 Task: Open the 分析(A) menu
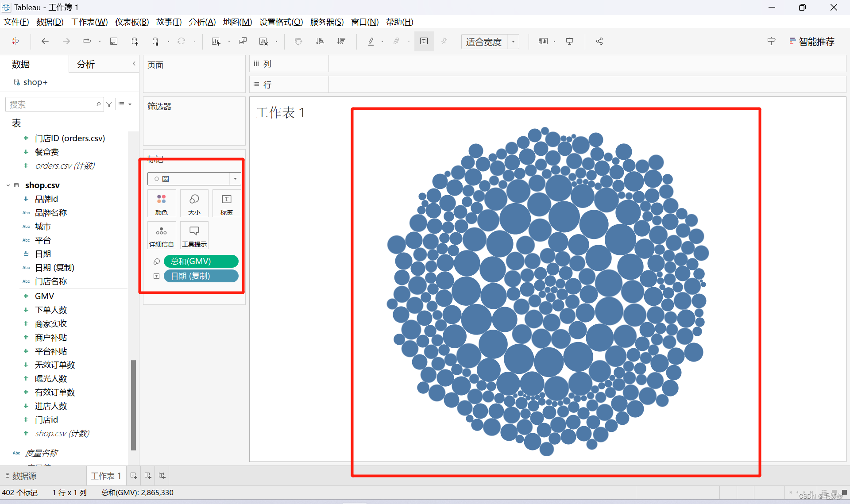pos(202,22)
